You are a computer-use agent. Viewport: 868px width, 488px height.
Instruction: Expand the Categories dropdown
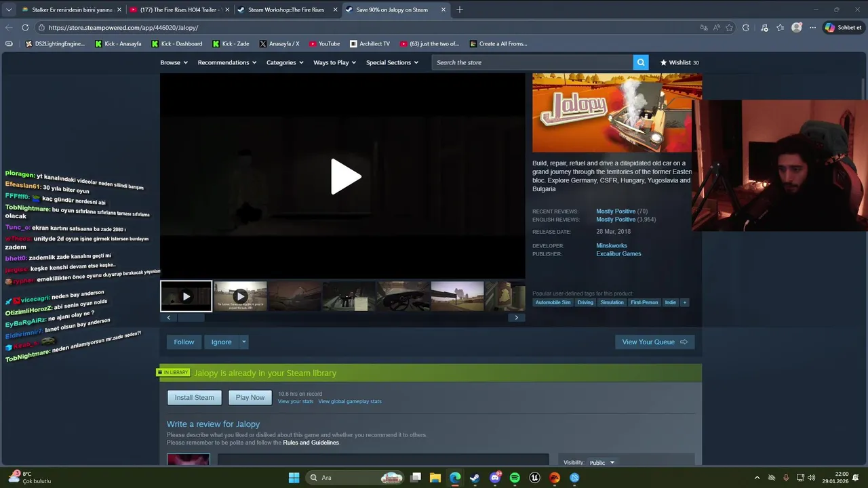point(284,62)
